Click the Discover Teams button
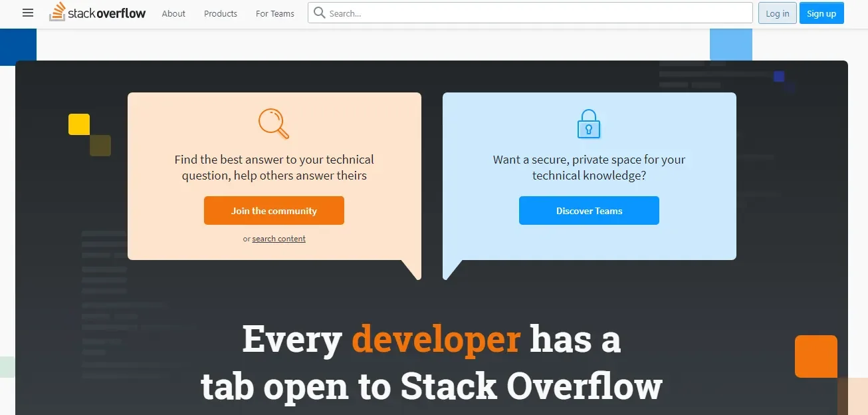This screenshot has width=868, height=415. tap(589, 211)
